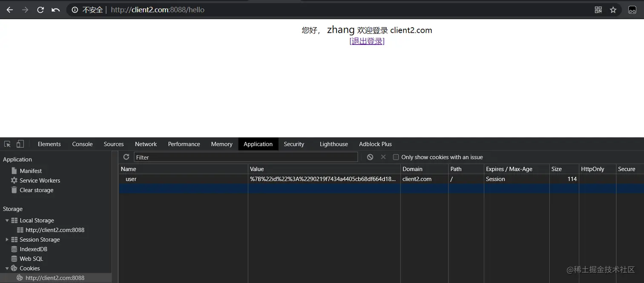The image size is (644, 283).
Task: Click the Clear storage label in the sidebar
Action: (37, 190)
